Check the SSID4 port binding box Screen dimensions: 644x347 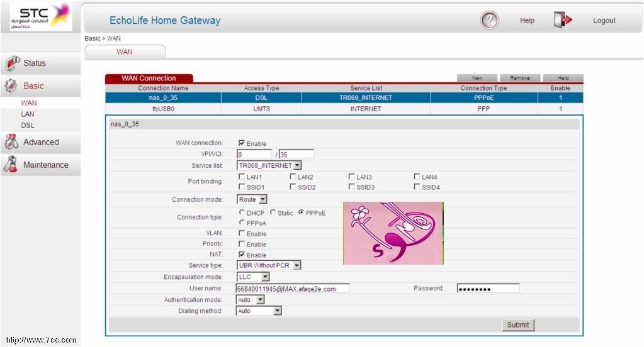(x=417, y=187)
